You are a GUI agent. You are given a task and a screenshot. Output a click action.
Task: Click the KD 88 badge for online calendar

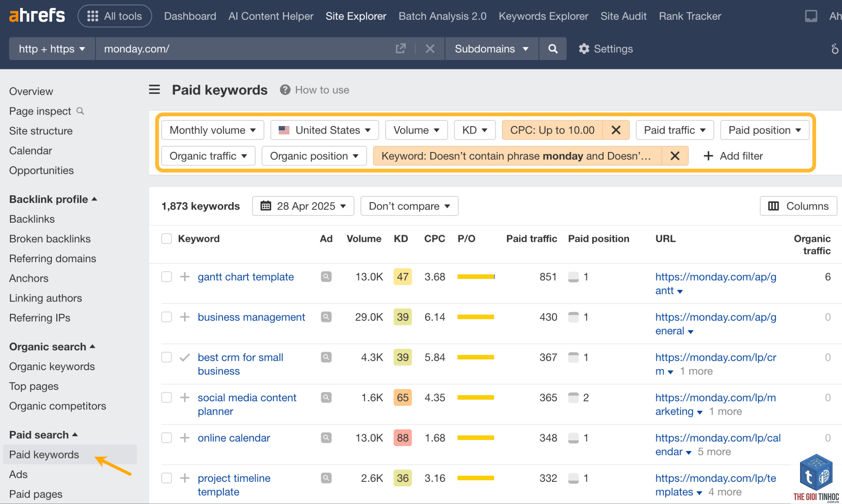(x=402, y=437)
